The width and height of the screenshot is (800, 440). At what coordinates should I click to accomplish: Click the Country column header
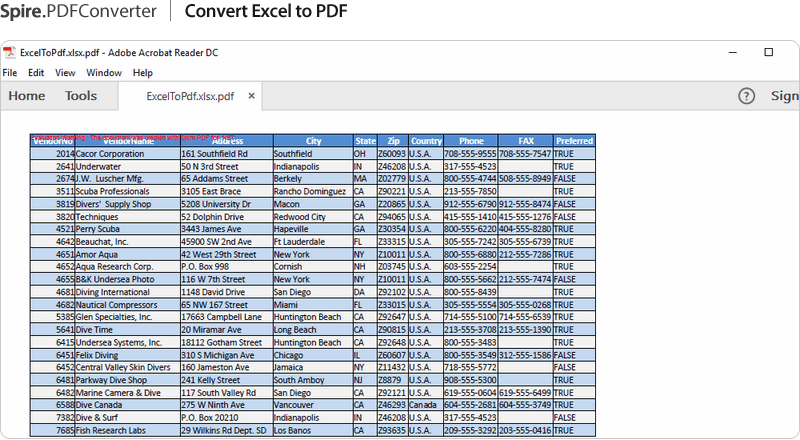(x=426, y=141)
